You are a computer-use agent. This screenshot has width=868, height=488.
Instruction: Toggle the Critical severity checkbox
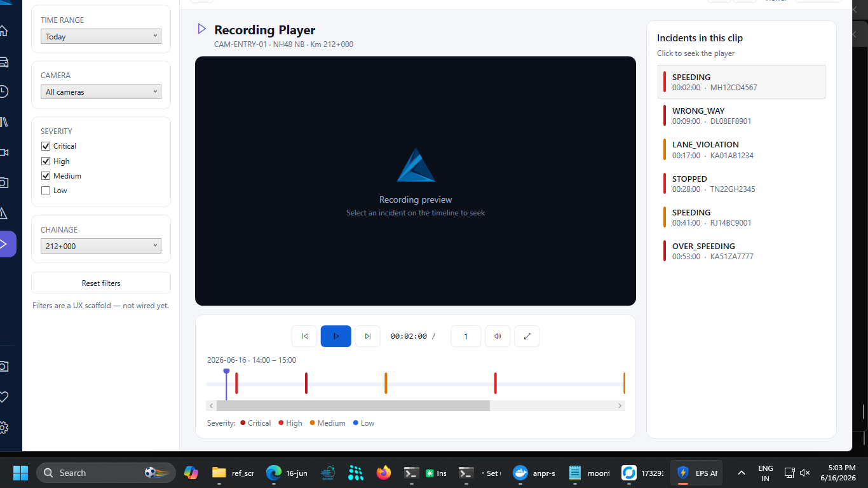pyautogui.click(x=46, y=146)
